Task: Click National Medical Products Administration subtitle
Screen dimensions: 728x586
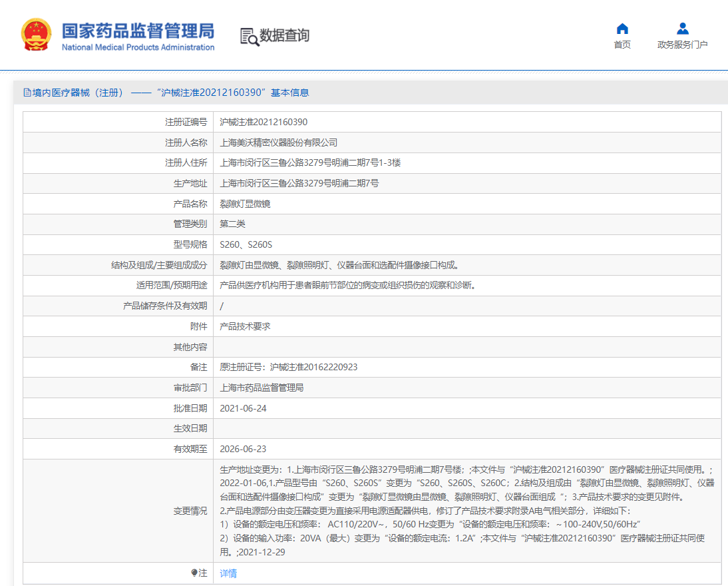Action: point(138,47)
